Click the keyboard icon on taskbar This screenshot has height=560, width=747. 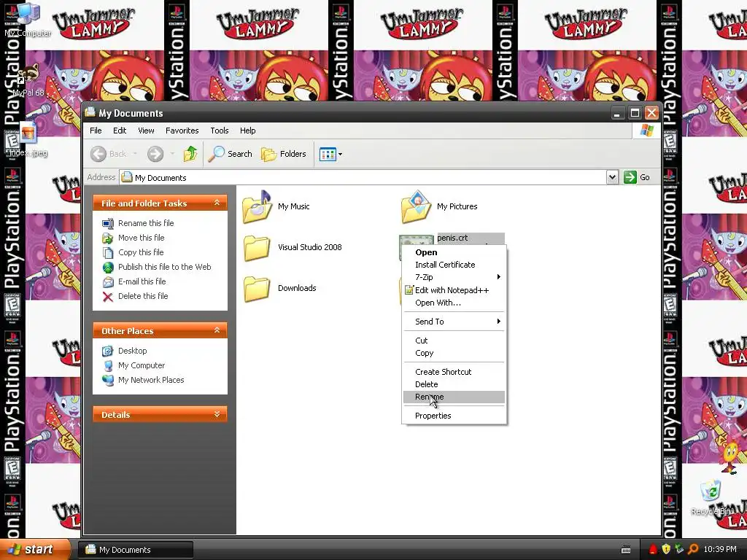626,550
